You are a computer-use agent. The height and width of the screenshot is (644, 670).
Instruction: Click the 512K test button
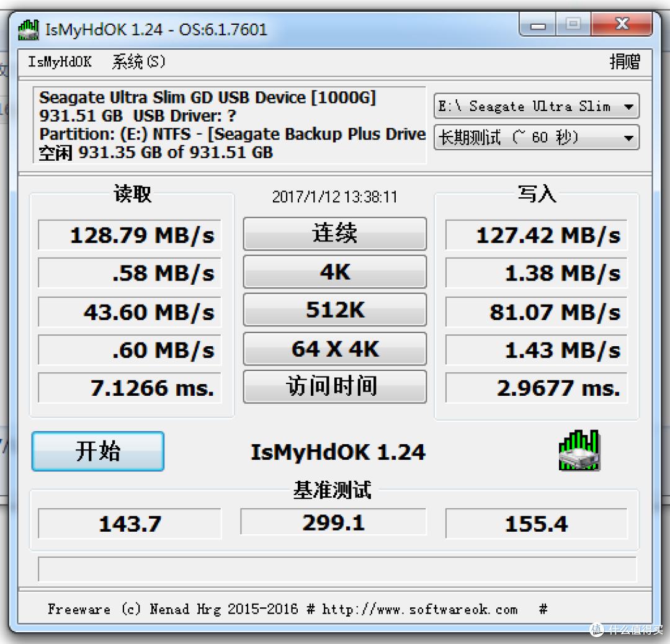[334, 310]
